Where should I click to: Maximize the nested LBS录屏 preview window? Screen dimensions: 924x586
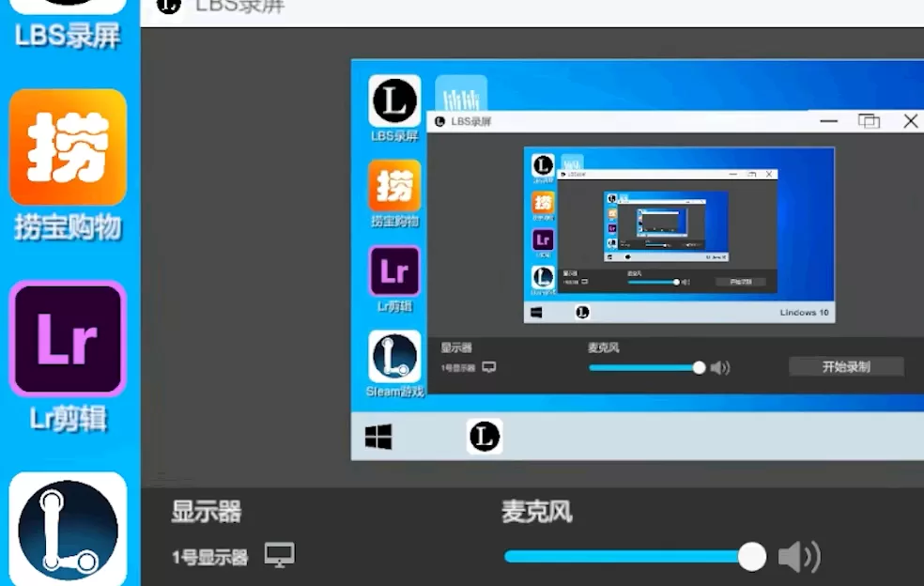[x=869, y=121]
